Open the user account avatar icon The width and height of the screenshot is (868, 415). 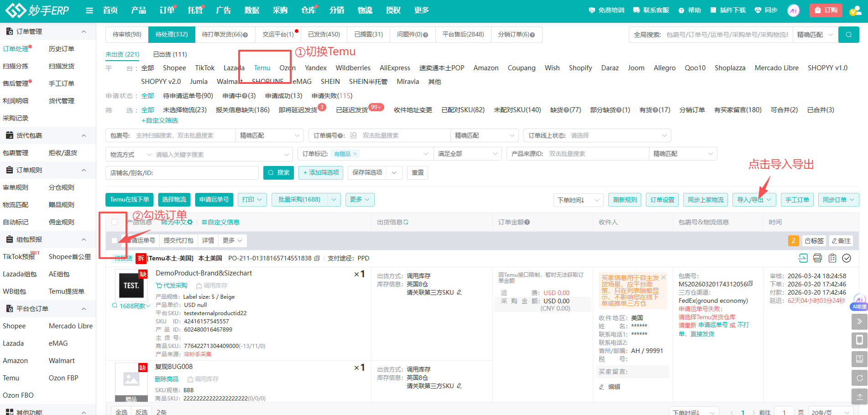[855, 10]
